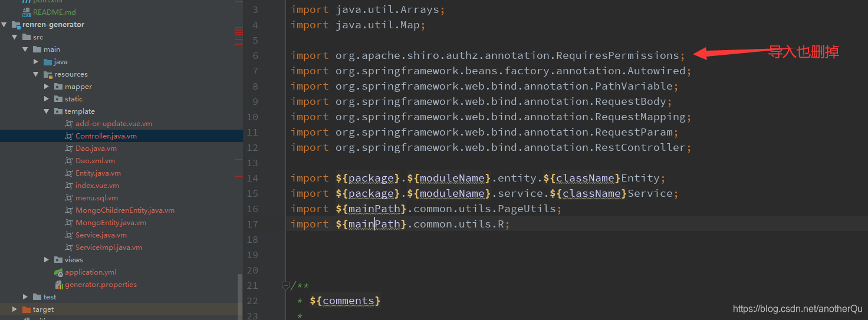The height and width of the screenshot is (320, 868).
Task: Open add-or-update.vue.vm in the tree
Action: 114,124
